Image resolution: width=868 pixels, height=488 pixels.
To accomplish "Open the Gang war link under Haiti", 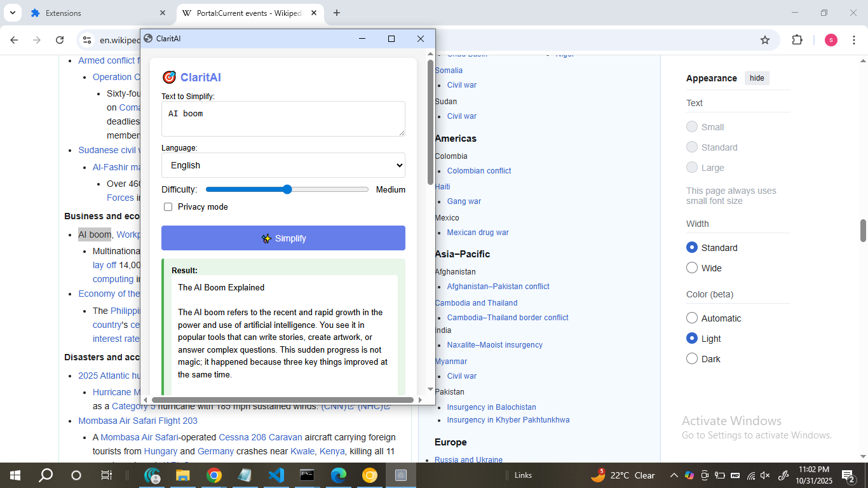I will tap(464, 201).
